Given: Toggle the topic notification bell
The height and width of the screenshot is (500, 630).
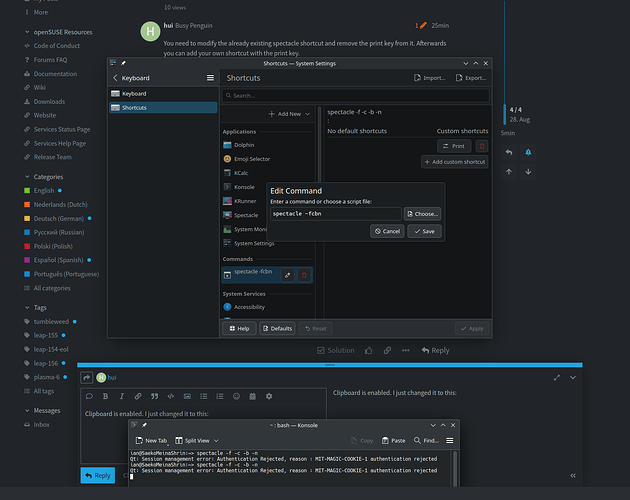Looking at the screenshot, I should coord(528,152).
